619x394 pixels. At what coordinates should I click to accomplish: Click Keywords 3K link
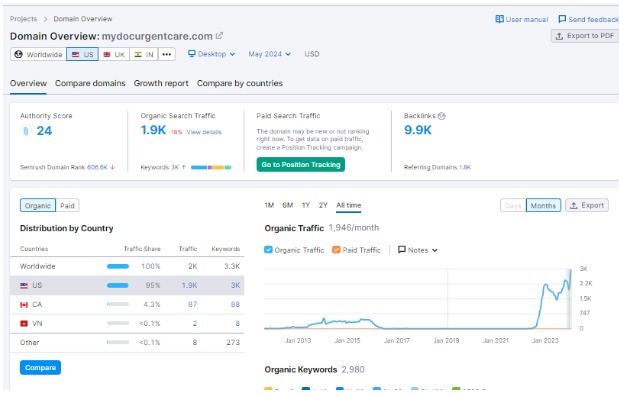click(175, 167)
